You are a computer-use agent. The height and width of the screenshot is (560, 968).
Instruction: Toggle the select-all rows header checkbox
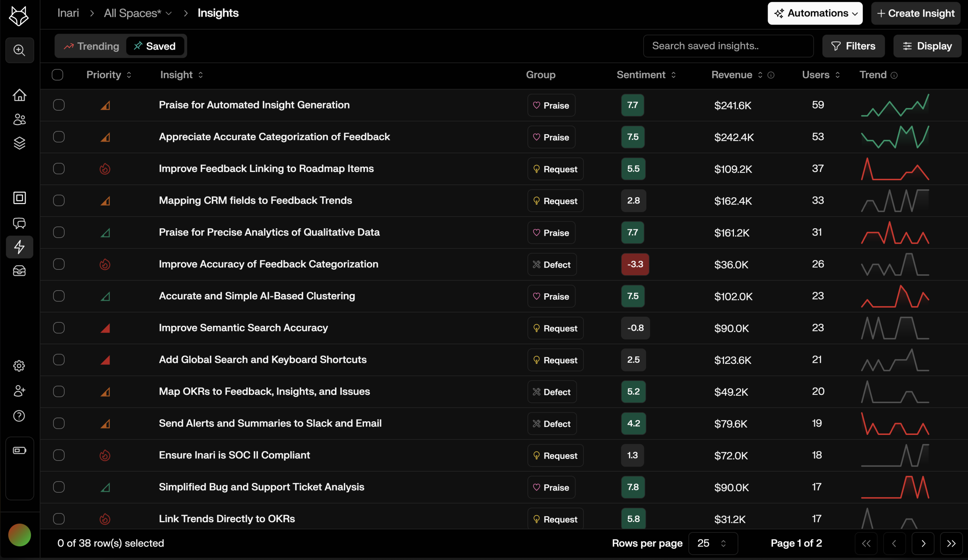57,75
